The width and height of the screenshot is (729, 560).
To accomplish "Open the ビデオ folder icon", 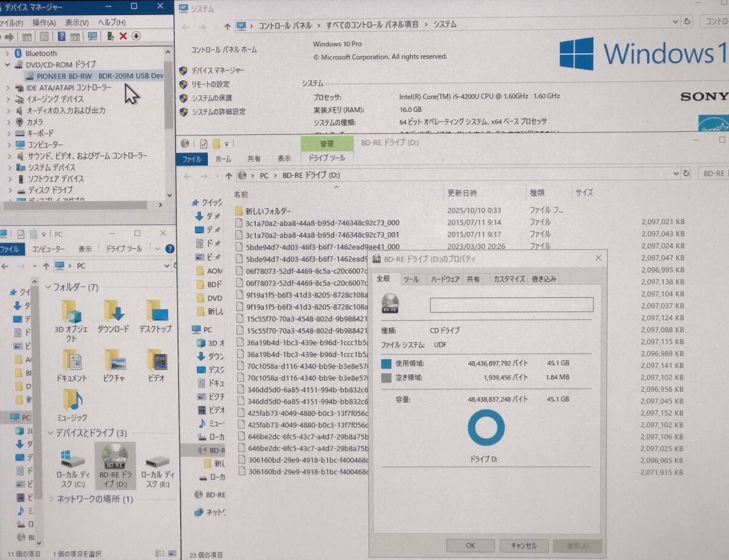I will click(156, 366).
